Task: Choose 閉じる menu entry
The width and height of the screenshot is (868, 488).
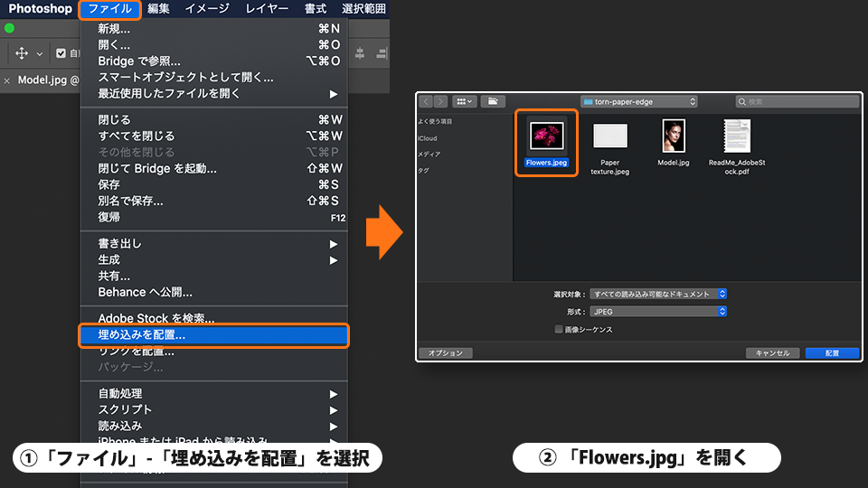Action: click(x=214, y=119)
